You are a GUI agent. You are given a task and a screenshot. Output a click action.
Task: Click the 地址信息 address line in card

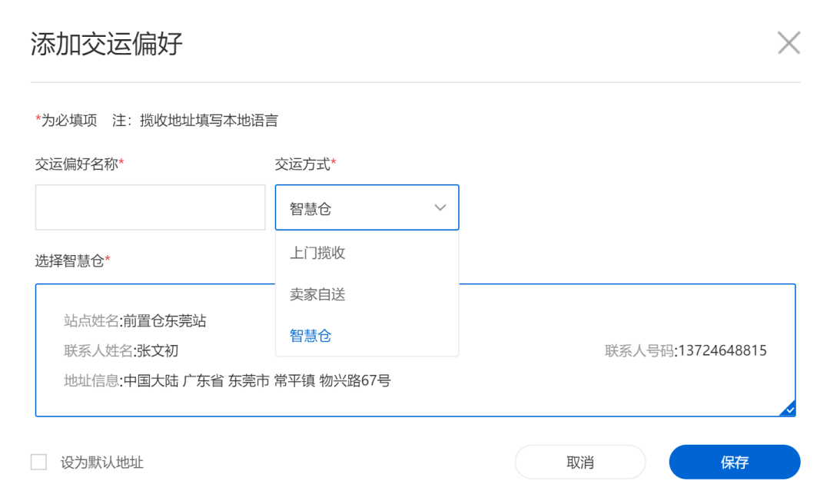click(x=227, y=380)
